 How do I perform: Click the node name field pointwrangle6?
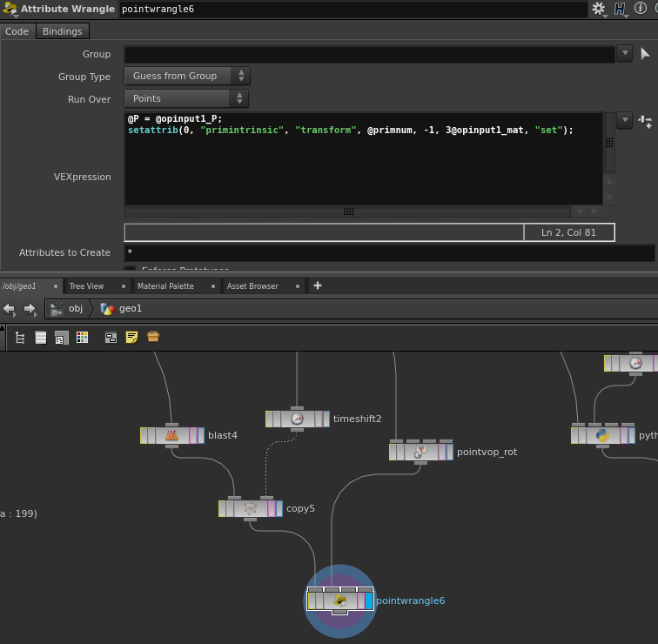352,10
